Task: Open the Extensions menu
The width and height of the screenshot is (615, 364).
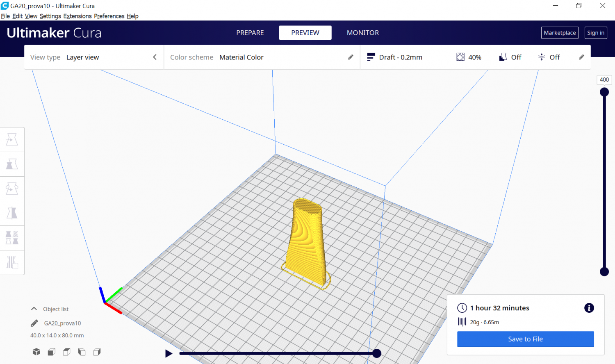Action: 77,16
